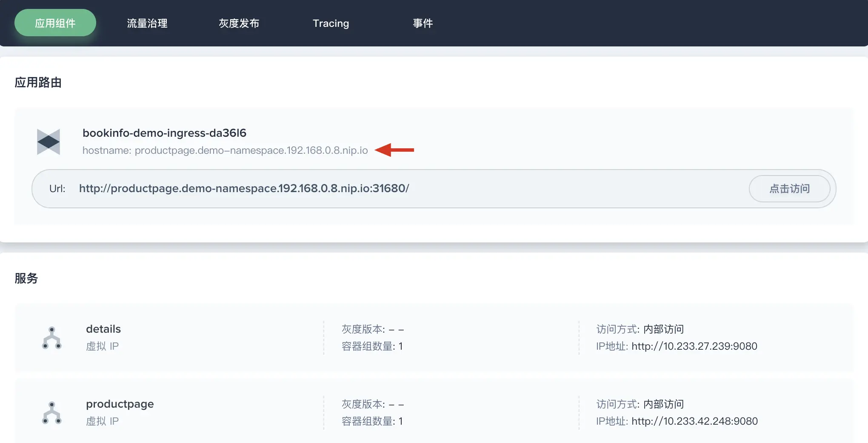Image resolution: width=868 pixels, height=443 pixels.
Task: Click the hostname productpage.demo-namespace text
Action: [225, 150]
